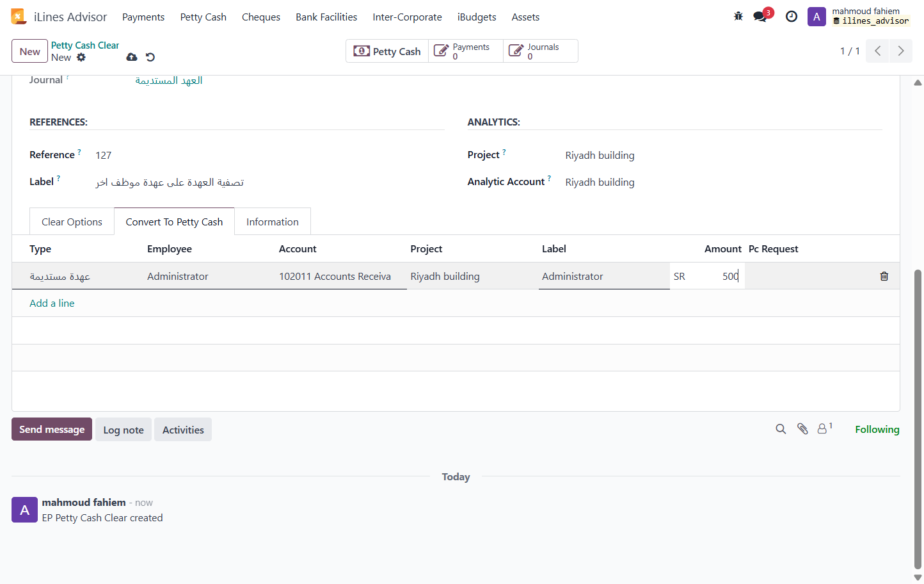Open the Account 102011 cell dropdown
924x584 pixels.
coord(341,276)
